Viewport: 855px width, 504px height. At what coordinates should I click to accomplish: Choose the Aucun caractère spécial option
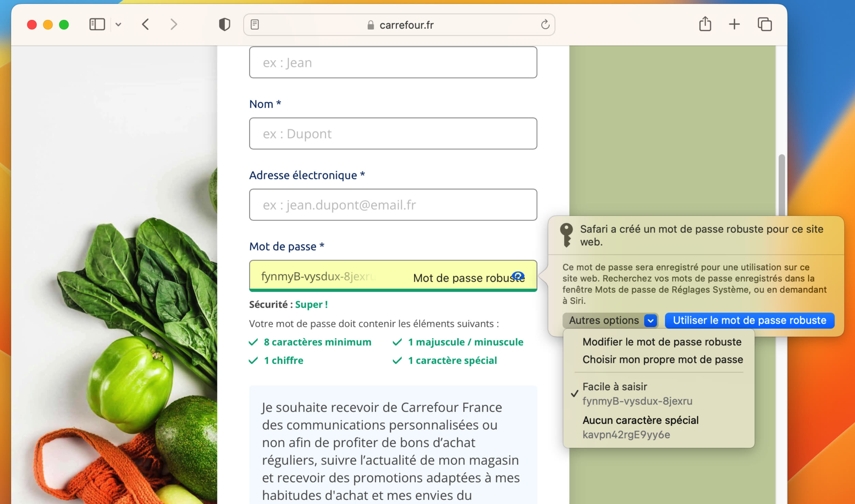pyautogui.click(x=659, y=427)
